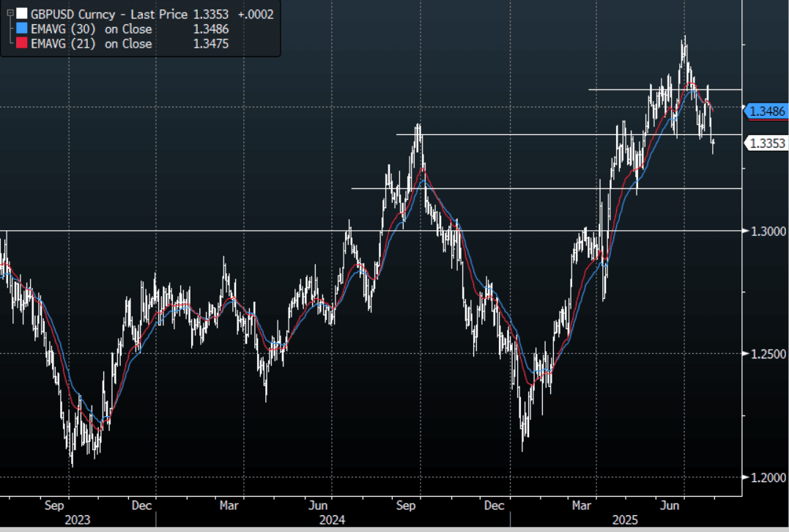The image size is (789, 532).
Task: Select the EMAVG (30) on Close legend entry
Action: [91, 29]
